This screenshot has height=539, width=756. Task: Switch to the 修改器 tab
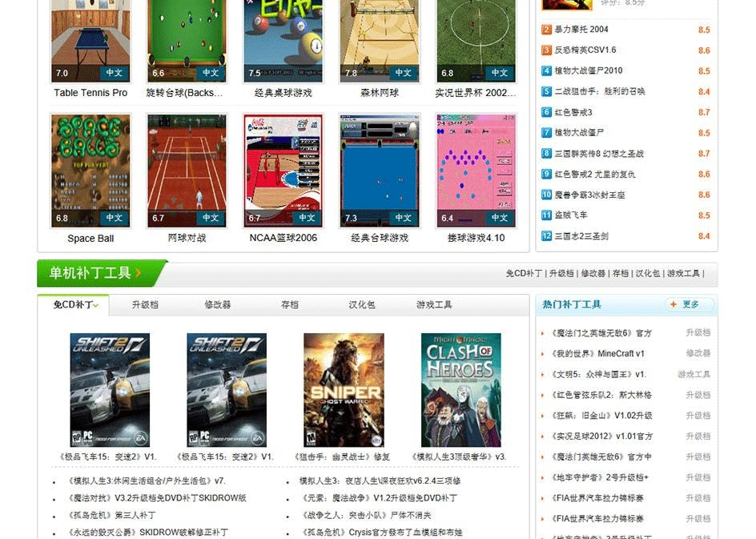click(x=218, y=304)
